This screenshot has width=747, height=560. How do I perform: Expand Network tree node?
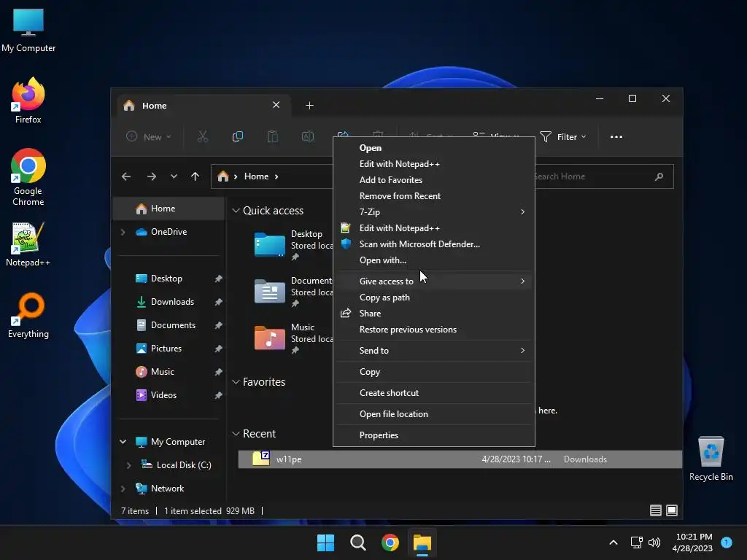tap(123, 489)
